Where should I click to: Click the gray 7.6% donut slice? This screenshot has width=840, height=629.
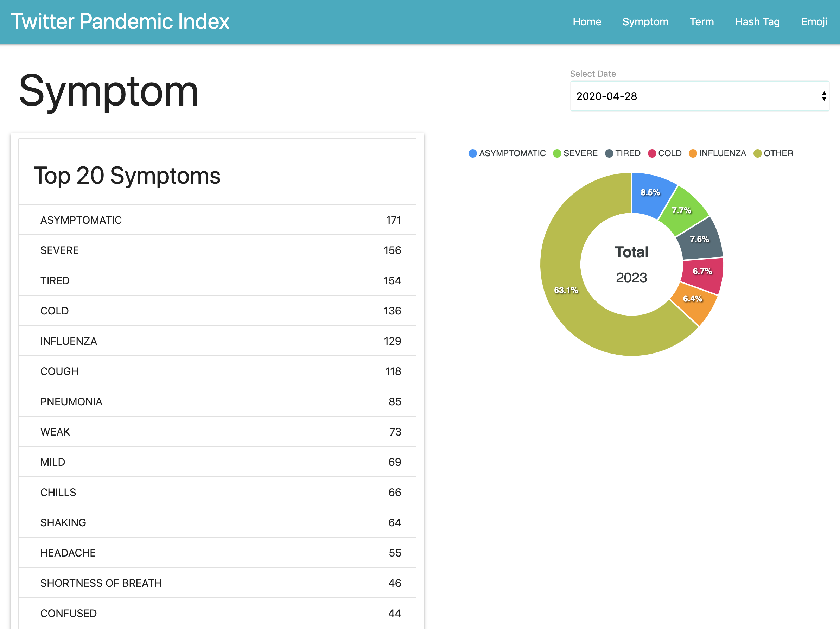[x=700, y=239]
